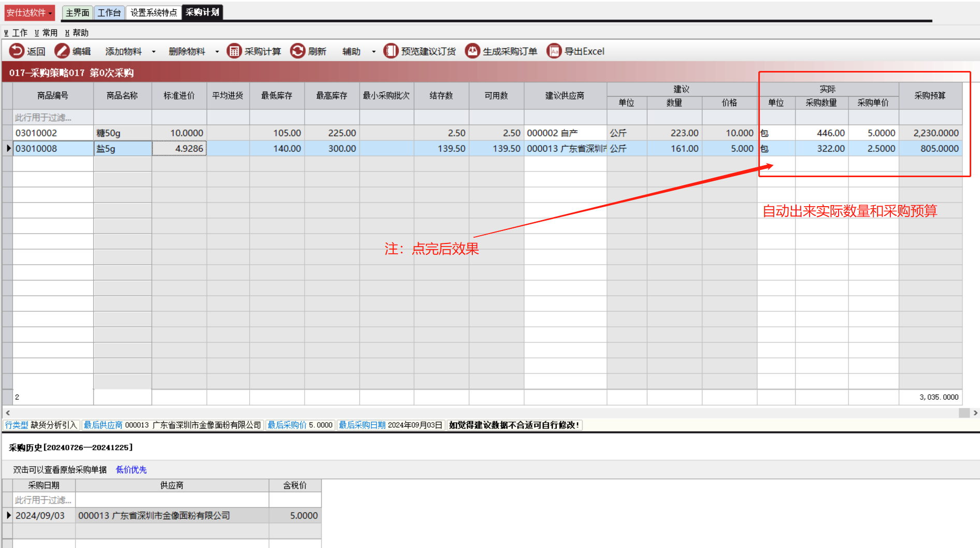Click the 采购单价 column header

873,103
